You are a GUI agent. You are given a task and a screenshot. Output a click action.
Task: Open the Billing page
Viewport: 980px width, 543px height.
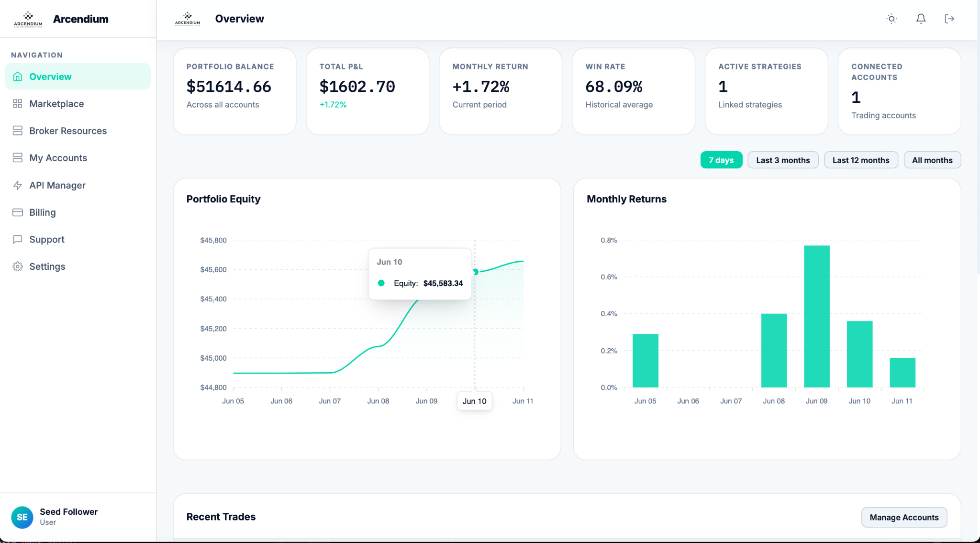coord(78,212)
